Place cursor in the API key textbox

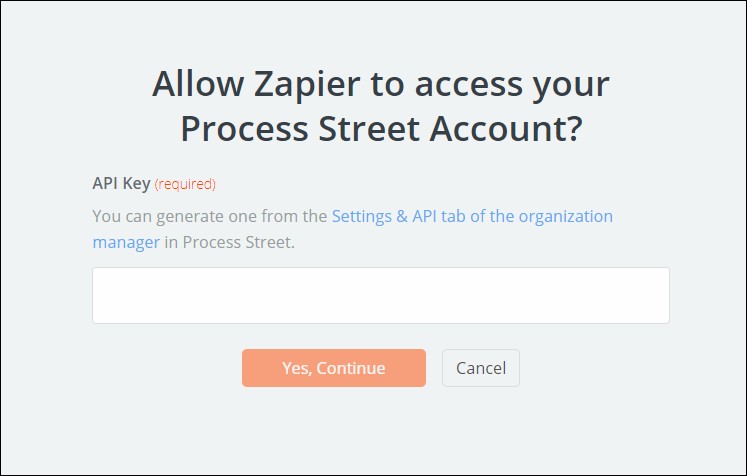(381, 295)
